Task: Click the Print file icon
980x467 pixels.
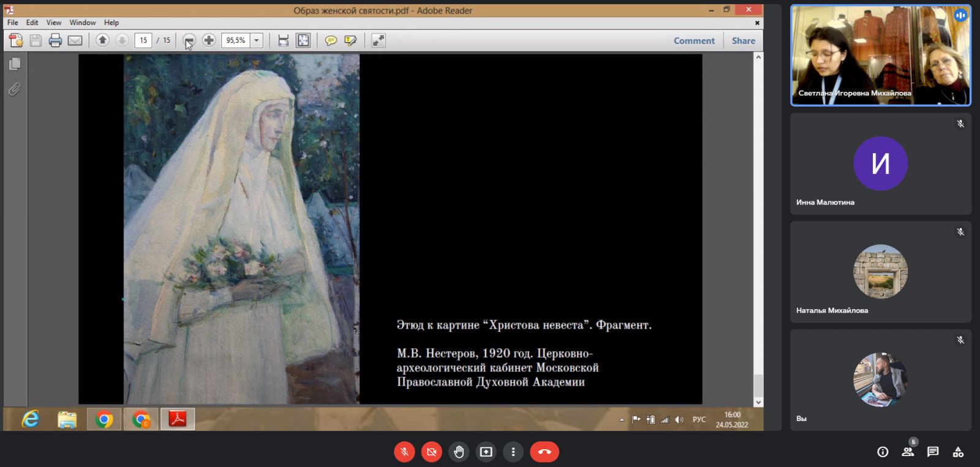Action: pos(55,40)
